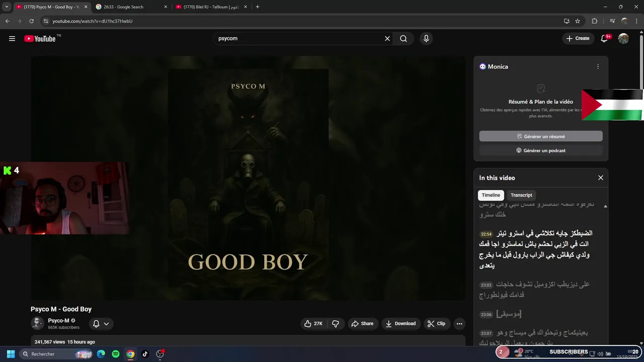
Task: Launch Spotify from taskbar
Action: pos(116,354)
